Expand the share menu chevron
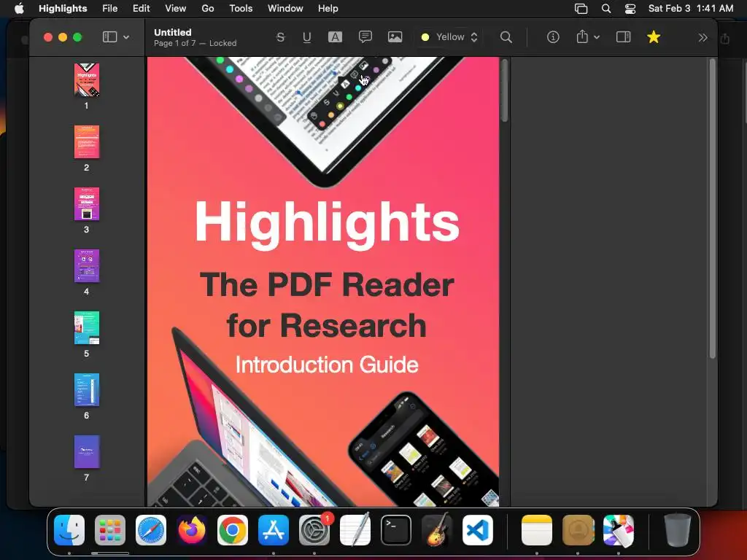The image size is (747, 560). (x=597, y=37)
